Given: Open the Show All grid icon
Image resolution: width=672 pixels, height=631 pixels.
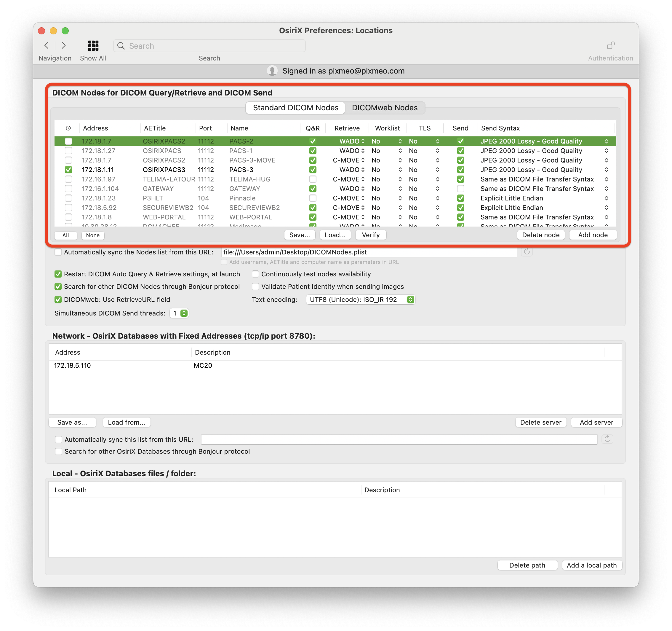Looking at the screenshot, I should [x=93, y=45].
